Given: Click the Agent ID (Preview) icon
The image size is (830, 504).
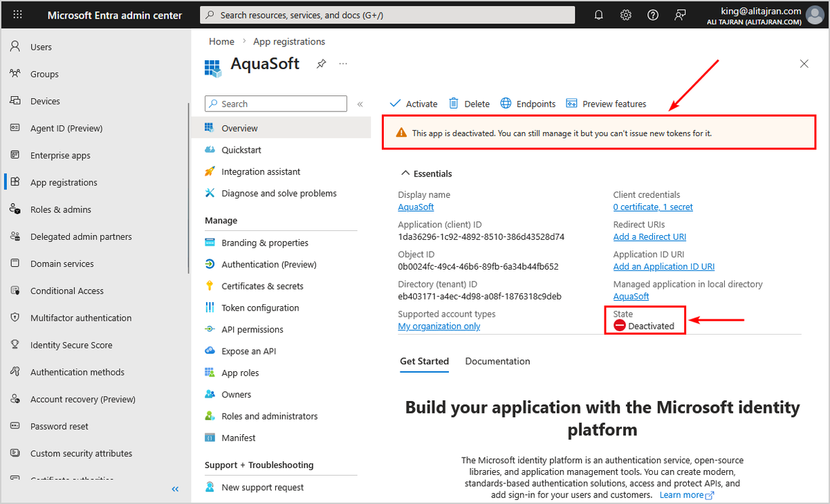Looking at the screenshot, I should pos(15,128).
